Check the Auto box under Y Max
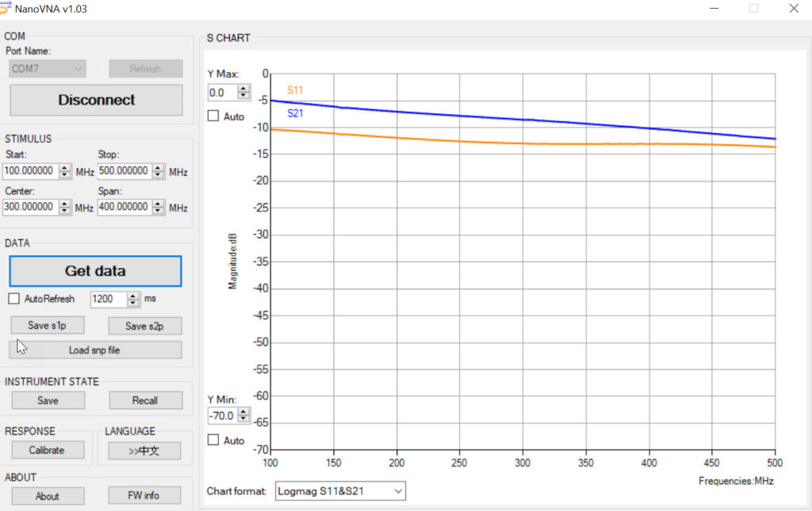This screenshot has height=511, width=812. (213, 116)
